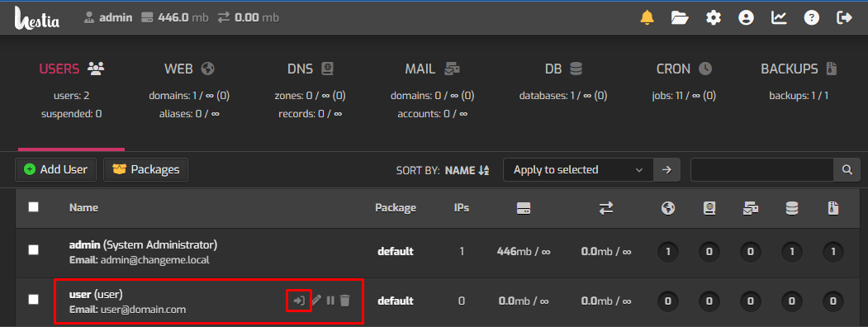Click the Name column header
This screenshot has height=327, width=868.
[83, 208]
